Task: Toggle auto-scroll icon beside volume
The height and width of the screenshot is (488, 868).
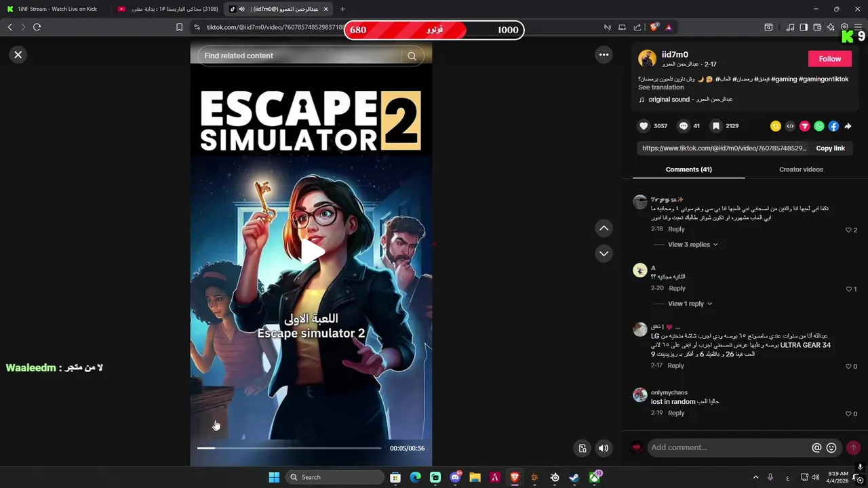Action: tap(582, 448)
